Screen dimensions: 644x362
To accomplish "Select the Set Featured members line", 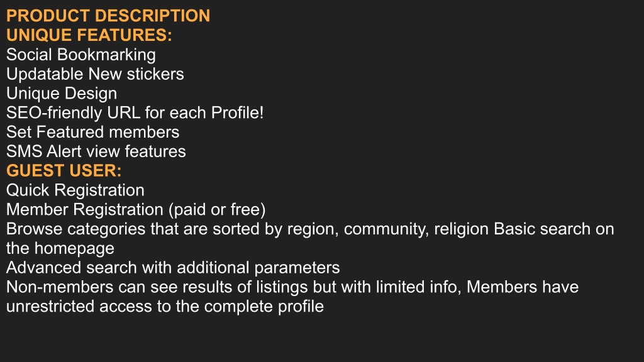I will coord(93,132).
